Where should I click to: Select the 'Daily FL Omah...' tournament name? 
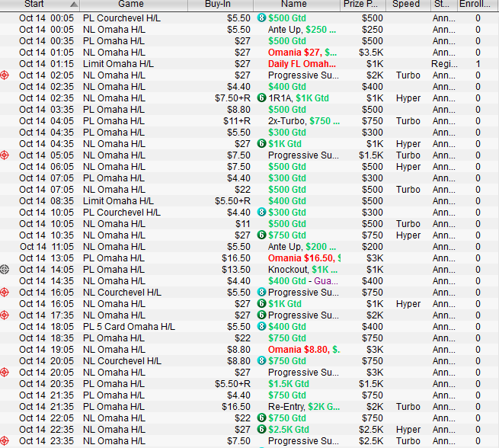(302, 64)
